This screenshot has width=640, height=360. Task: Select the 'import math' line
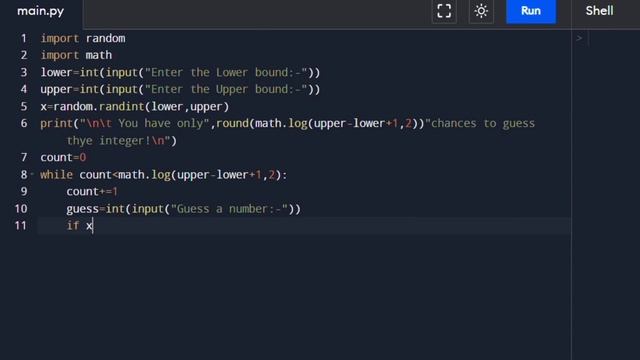coord(76,55)
